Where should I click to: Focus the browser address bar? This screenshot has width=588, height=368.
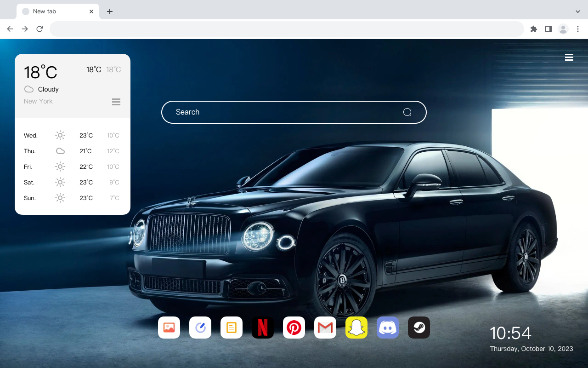[x=287, y=29]
